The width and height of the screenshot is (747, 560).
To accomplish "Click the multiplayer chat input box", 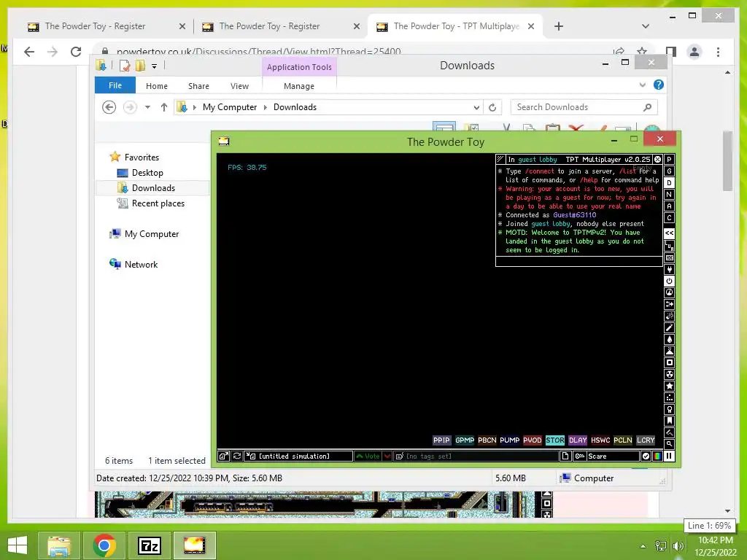I will 578,261.
